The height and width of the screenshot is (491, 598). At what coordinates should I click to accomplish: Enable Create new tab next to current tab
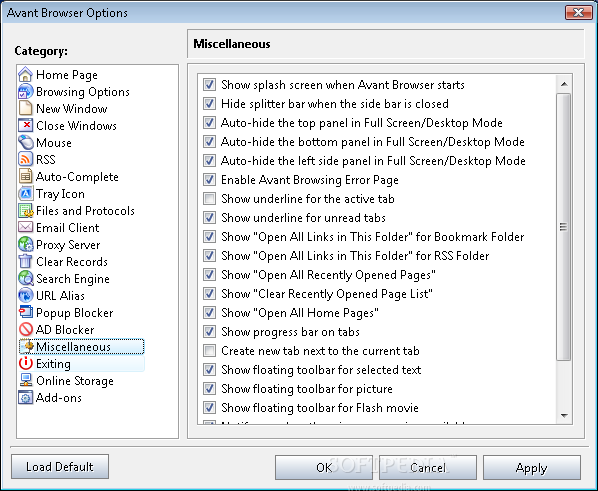click(209, 351)
